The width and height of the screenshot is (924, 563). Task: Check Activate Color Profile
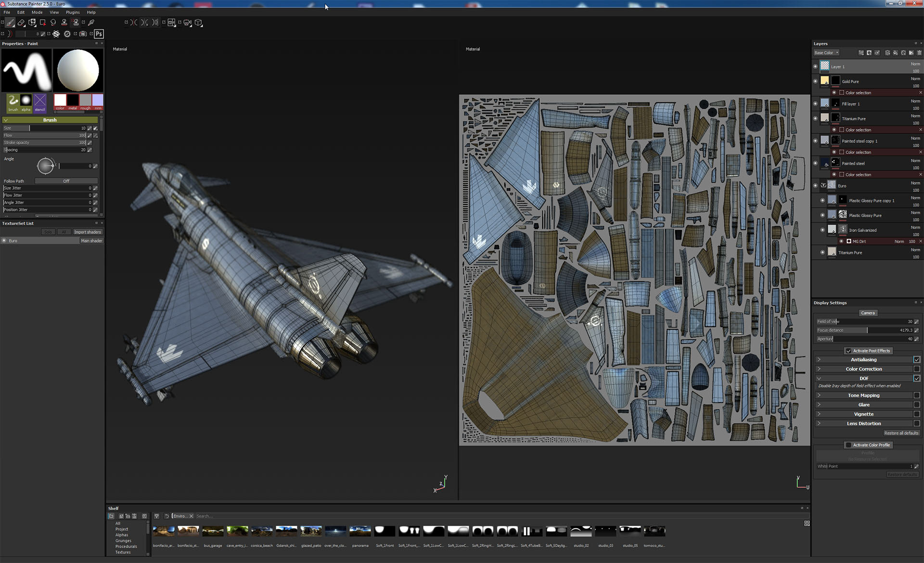pos(848,445)
